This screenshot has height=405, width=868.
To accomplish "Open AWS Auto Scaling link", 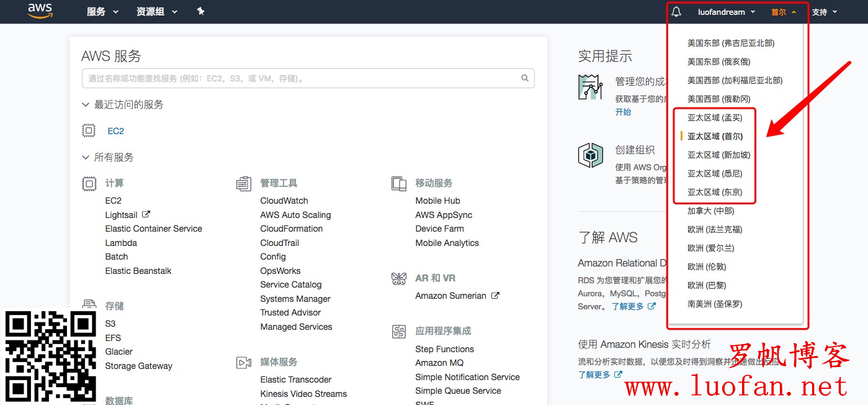I will [x=295, y=215].
